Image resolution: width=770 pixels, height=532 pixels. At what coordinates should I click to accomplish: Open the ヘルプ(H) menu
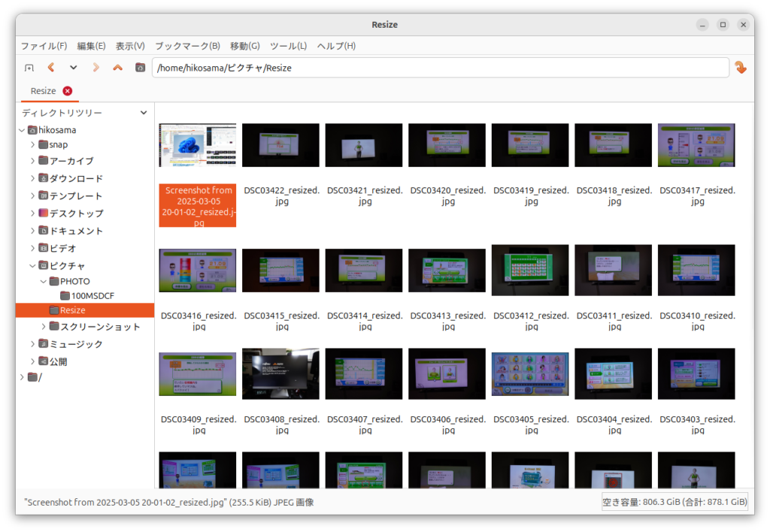point(336,46)
